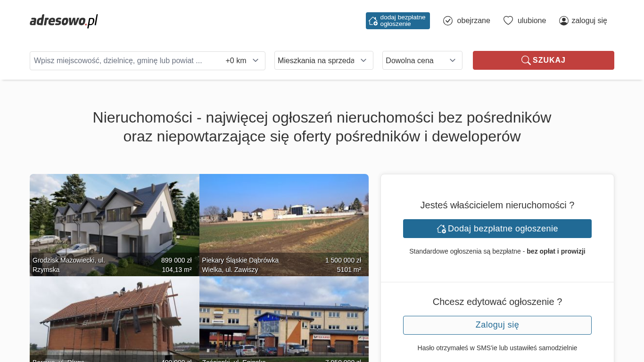The height and width of the screenshot is (362, 644).
Task: Click the adresowo.pl logo
Action: tap(64, 21)
